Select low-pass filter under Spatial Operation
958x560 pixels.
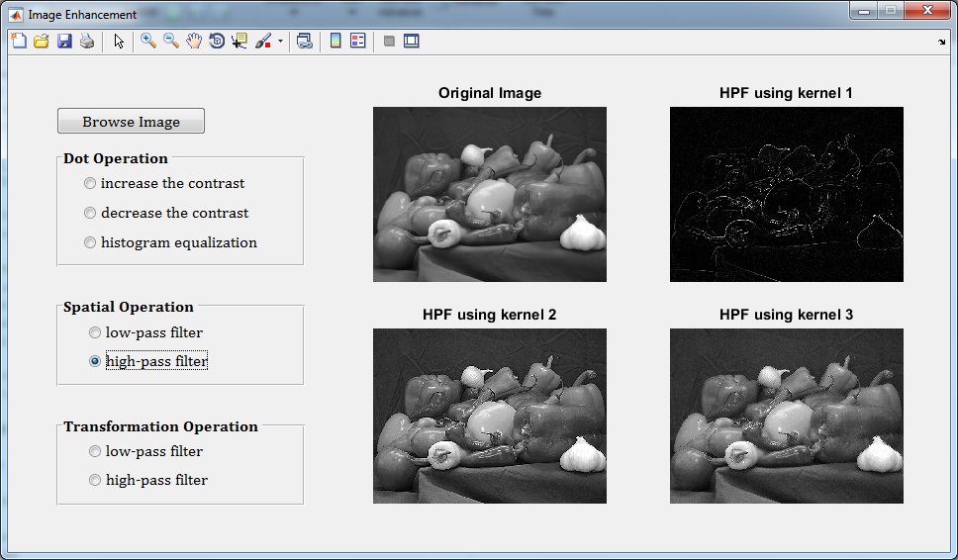click(95, 332)
